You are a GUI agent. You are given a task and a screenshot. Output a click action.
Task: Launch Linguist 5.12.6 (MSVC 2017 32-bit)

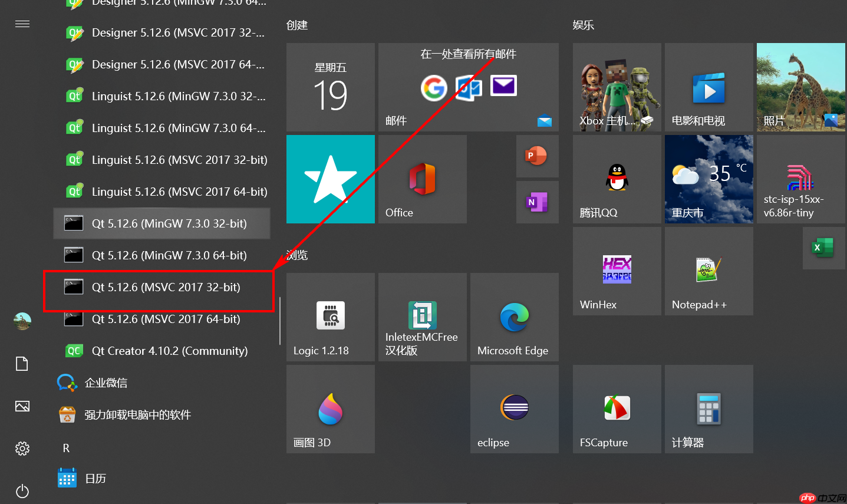coord(162,160)
